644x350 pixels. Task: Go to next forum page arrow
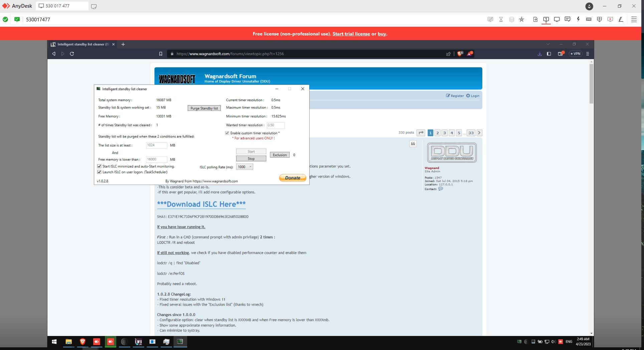(x=479, y=133)
